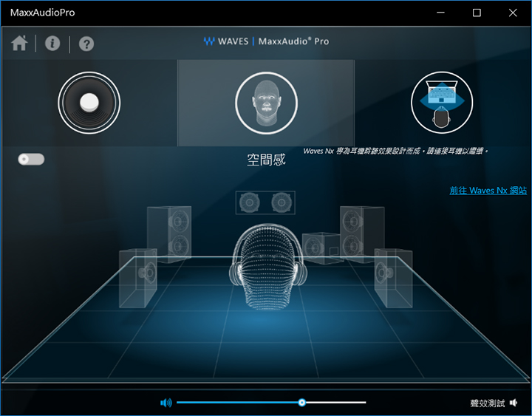Minimize the MaxxAudioPro window

(x=440, y=13)
